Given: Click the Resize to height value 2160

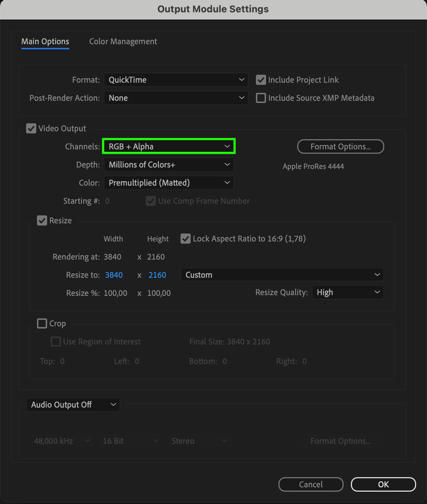Looking at the screenshot, I should [x=157, y=275].
